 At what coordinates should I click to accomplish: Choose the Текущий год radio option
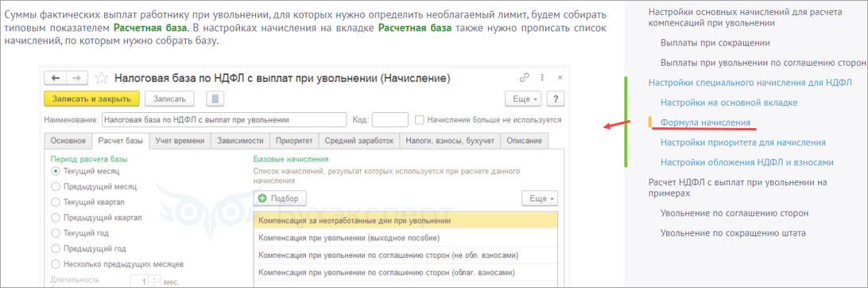coord(55,233)
